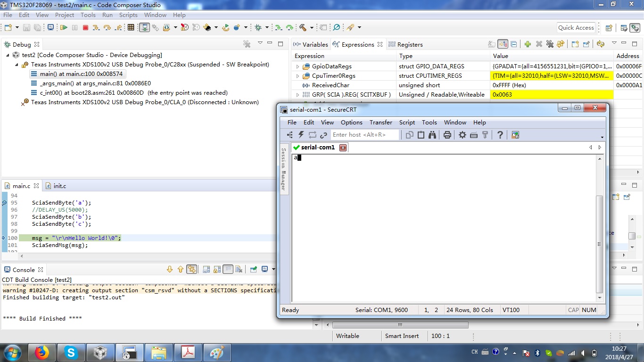644x362 pixels.
Task: Open the Adobe PDF reader taskbar icon
Action: [188, 352]
